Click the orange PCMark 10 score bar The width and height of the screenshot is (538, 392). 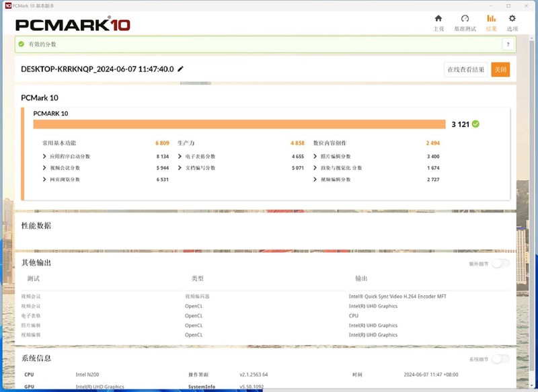239,124
